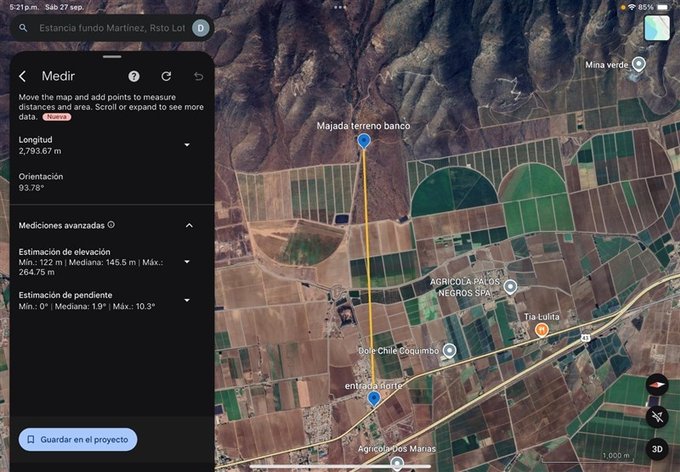Restart the measurement with the refresh icon

(x=166, y=76)
